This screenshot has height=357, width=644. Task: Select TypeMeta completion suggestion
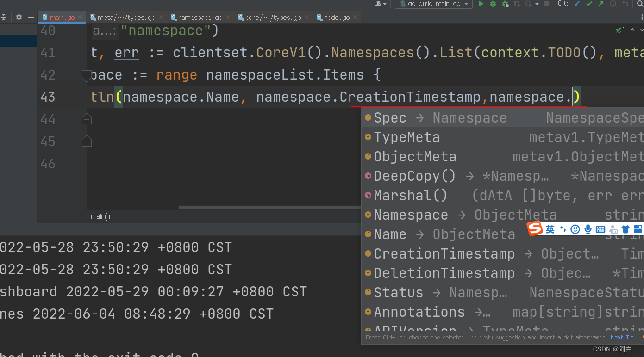[x=503, y=137]
